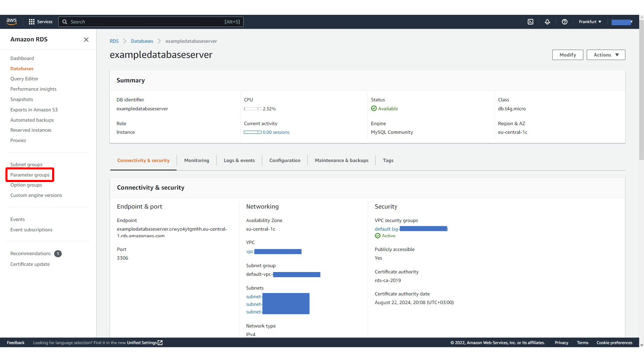The image size is (644, 362).
Task: Open Automated backups in the sidebar
Action: 32,120
